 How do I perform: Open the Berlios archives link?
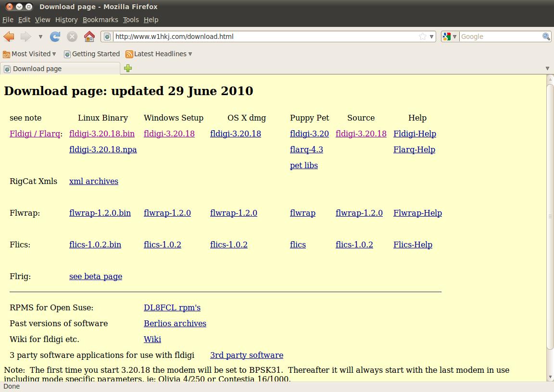click(175, 323)
